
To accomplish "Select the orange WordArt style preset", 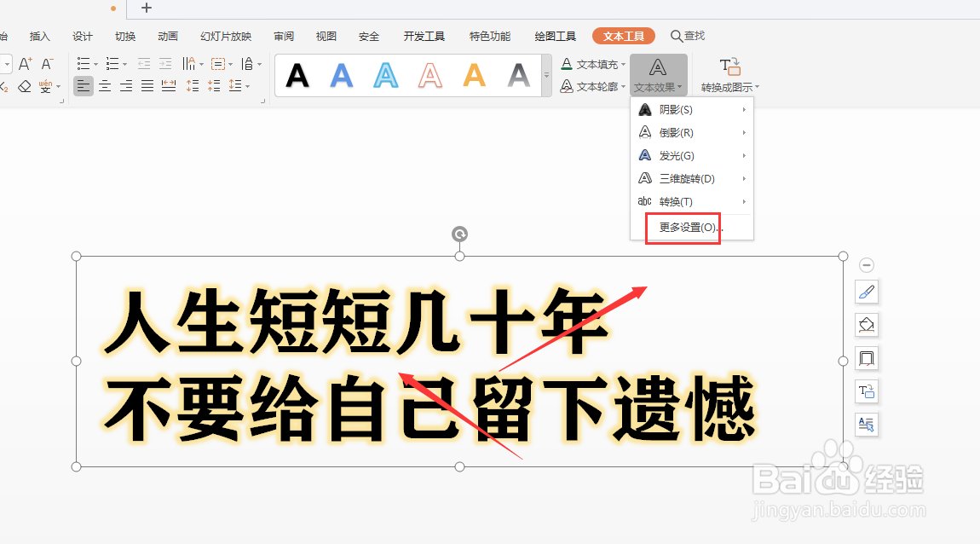I will (474, 76).
